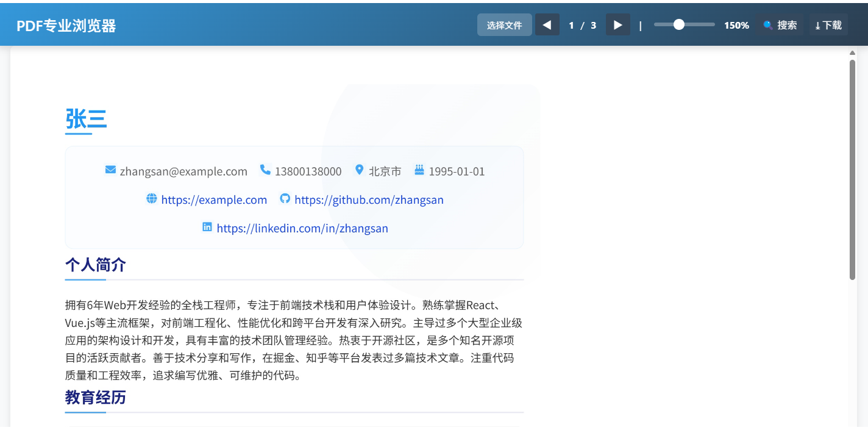This screenshot has width=868, height=427.
Task: Click the PDF专业浏览器 title
Action: [66, 26]
